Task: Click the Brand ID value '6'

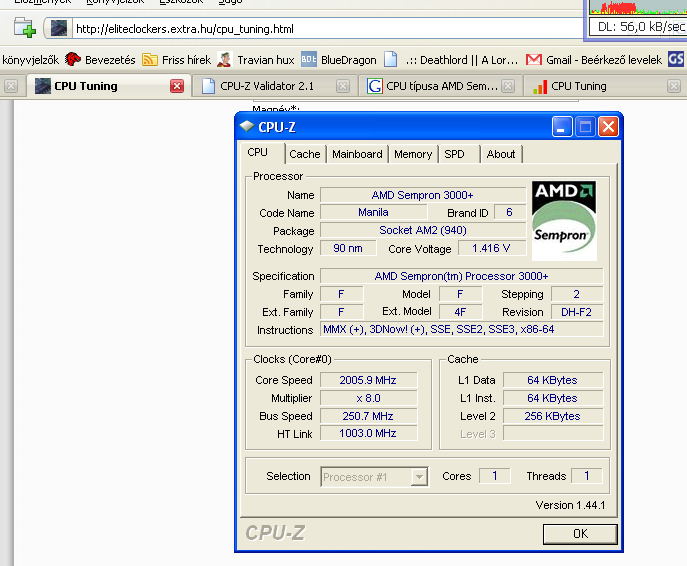Action: [x=510, y=212]
